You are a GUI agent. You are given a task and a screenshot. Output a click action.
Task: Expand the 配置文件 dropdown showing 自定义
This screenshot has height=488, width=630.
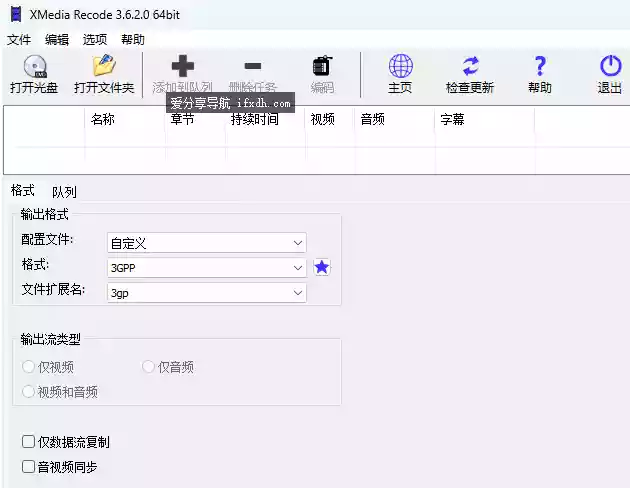(x=207, y=243)
